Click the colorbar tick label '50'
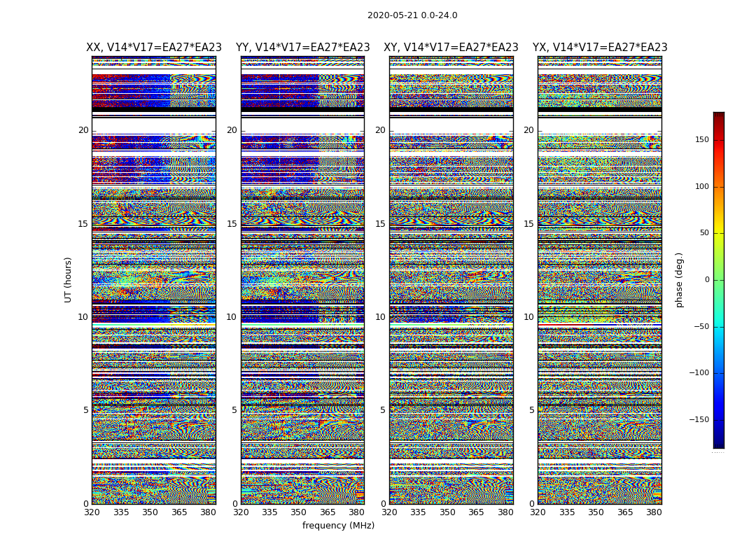The image size is (735, 560). pyautogui.click(x=704, y=233)
